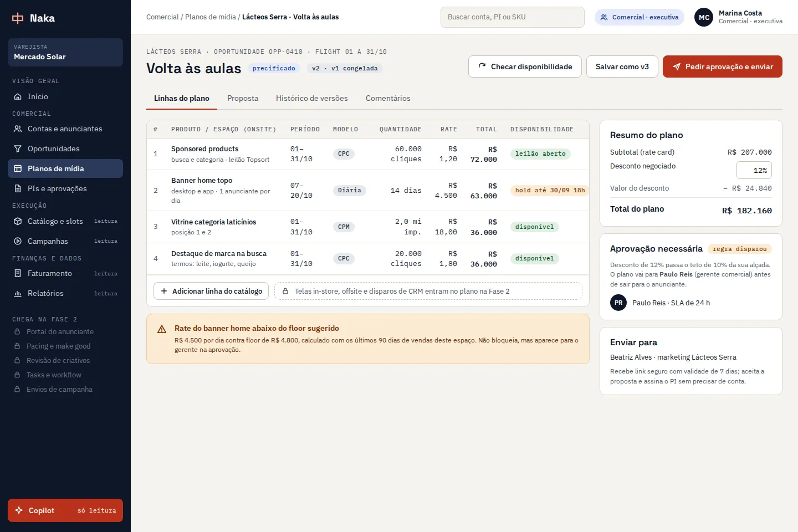Click the 12% desconto negociado field
Screen dimensions: 798x532
pyautogui.click(x=754, y=170)
